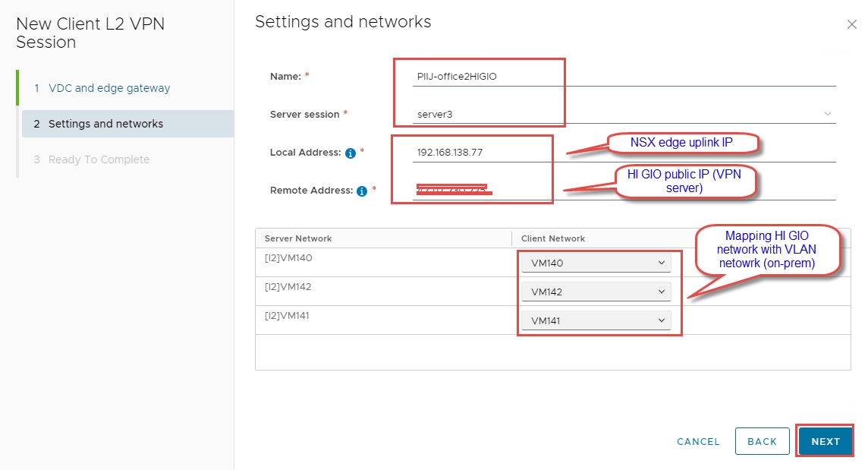Click the Client Network column header

pos(553,238)
